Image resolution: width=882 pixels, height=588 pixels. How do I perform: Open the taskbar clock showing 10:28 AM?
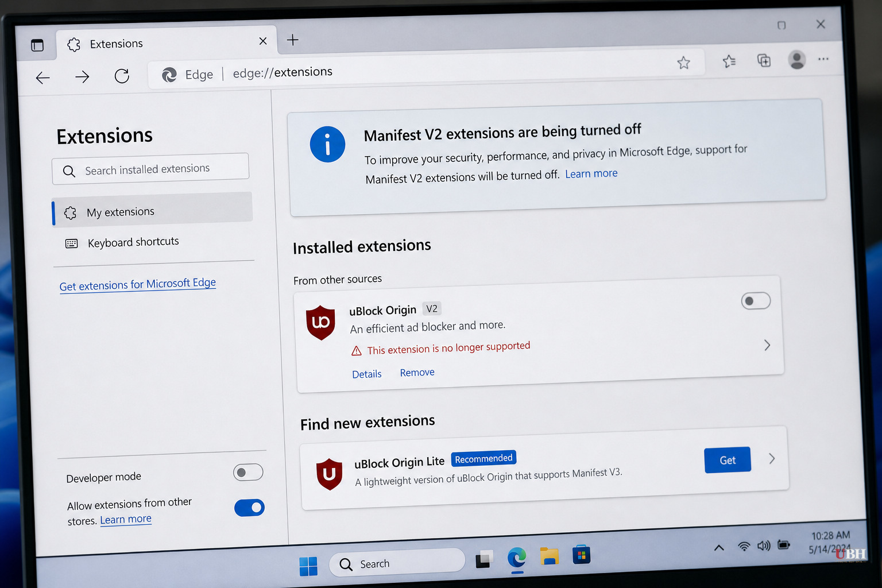(x=830, y=542)
